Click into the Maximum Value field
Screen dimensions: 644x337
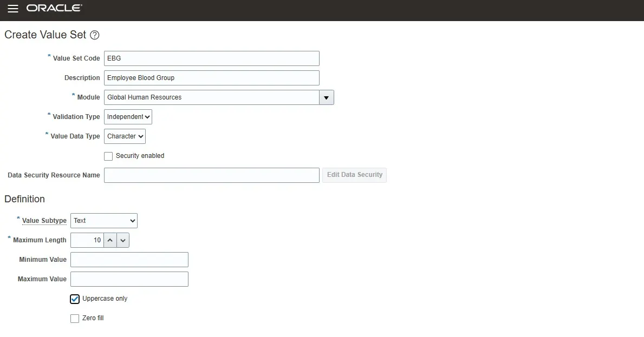pyautogui.click(x=129, y=279)
